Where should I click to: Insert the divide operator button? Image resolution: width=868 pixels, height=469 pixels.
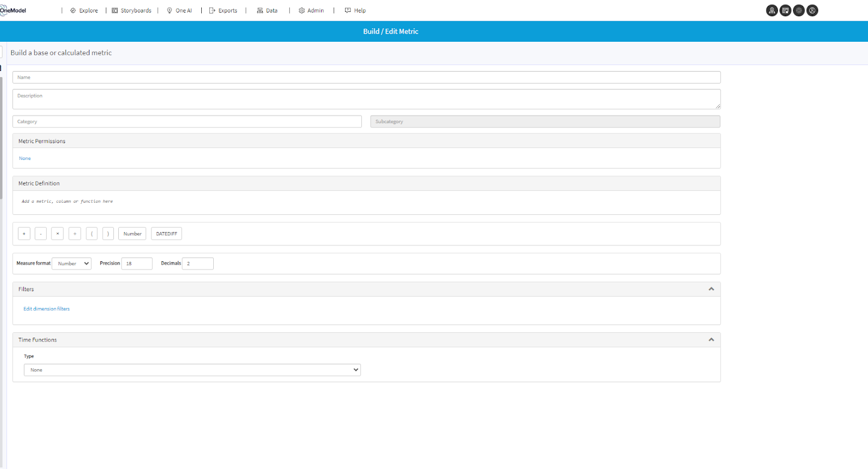point(75,234)
